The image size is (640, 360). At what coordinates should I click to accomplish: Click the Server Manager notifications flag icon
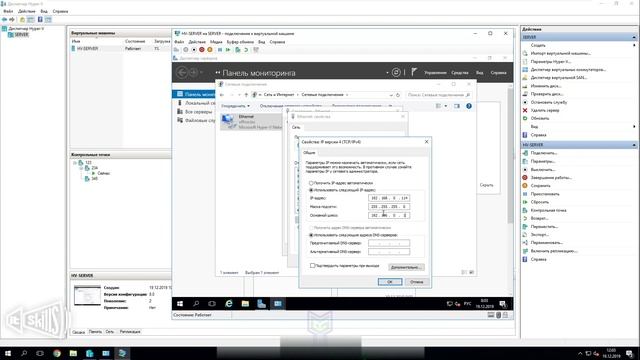[414, 72]
